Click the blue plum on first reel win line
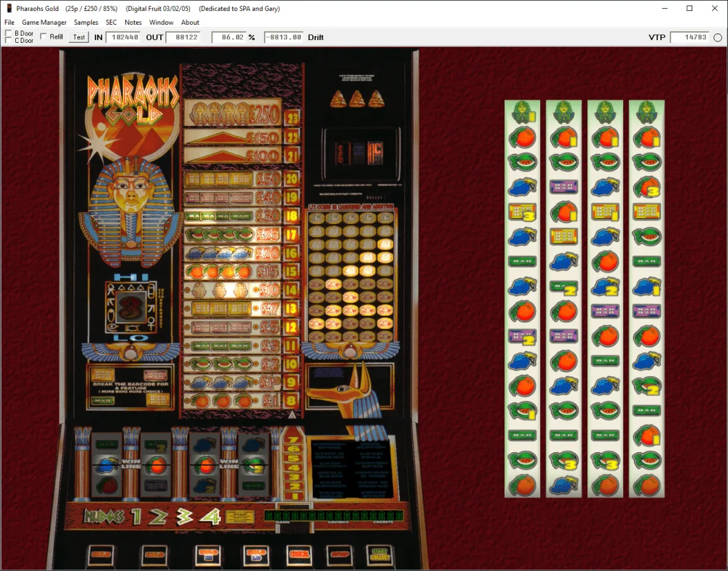728x571 pixels. pyautogui.click(x=106, y=465)
